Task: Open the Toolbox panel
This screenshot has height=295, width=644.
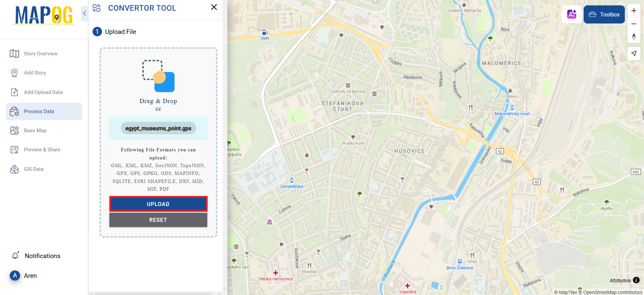Action: tap(604, 14)
